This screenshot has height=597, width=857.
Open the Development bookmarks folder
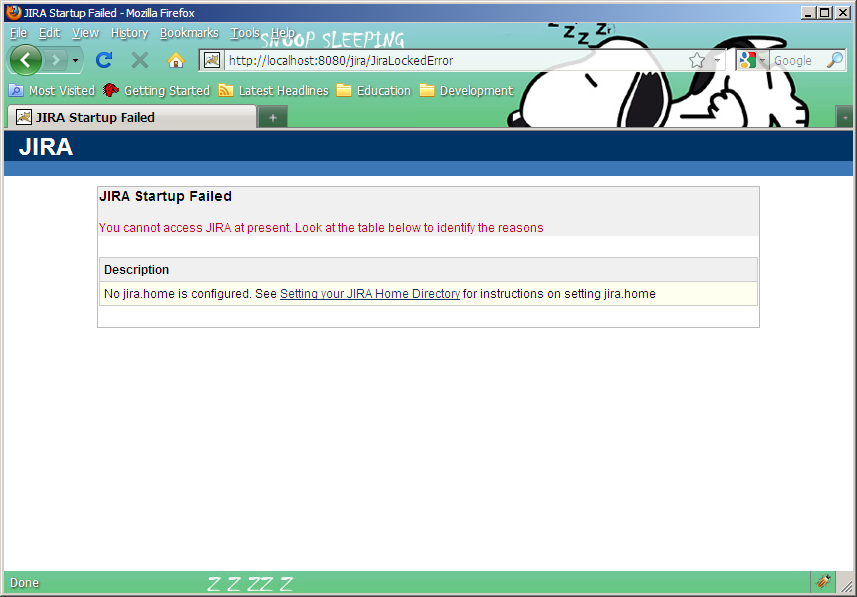click(x=466, y=90)
